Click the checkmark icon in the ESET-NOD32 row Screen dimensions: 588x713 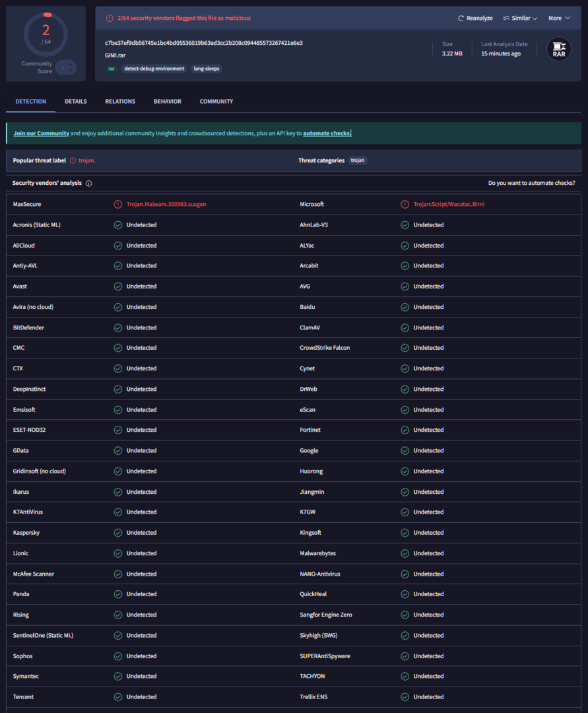[117, 430]
